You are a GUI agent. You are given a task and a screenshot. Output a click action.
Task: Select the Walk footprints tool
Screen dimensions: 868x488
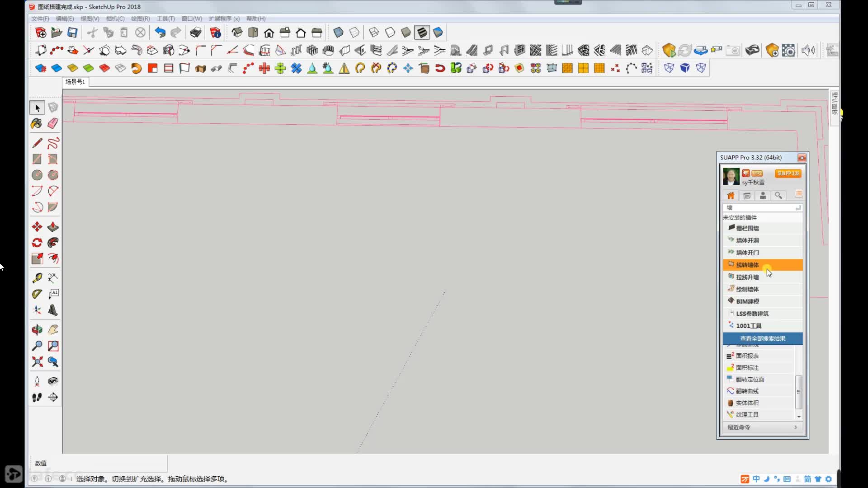click(37, 397)
